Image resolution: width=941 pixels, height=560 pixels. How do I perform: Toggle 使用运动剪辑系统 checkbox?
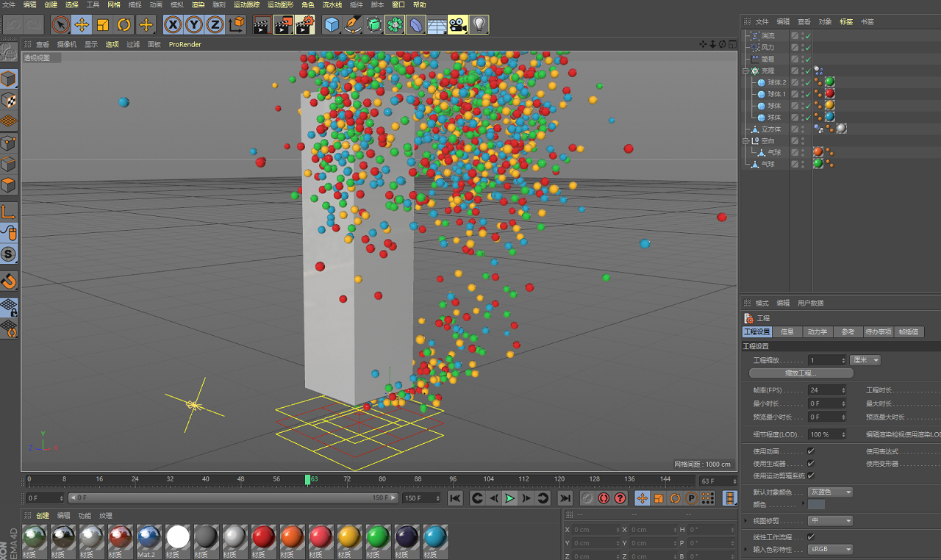tap(811, 476)
